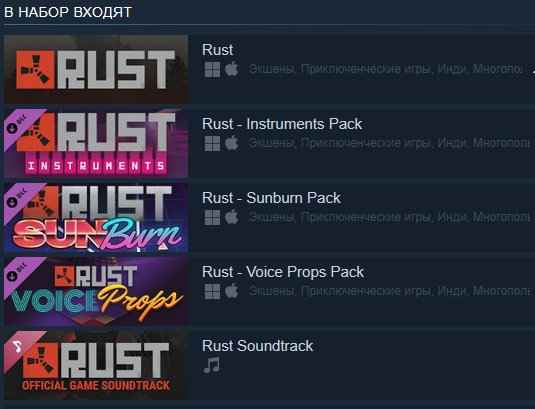Image resolution: width=535 pixels, height=409 pixels.
Task: Click music note icon under Rust Soundtrack
Action: (x=212, y=365)
